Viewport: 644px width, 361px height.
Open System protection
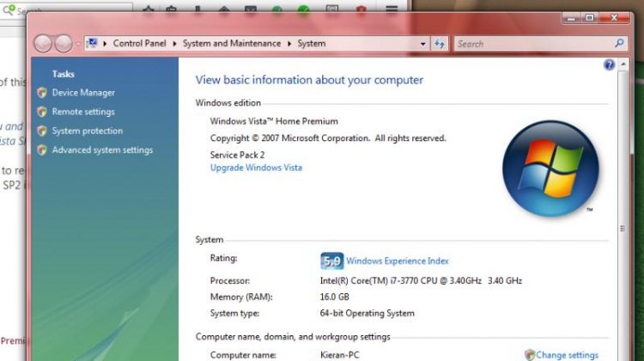[x=88, y=131]
